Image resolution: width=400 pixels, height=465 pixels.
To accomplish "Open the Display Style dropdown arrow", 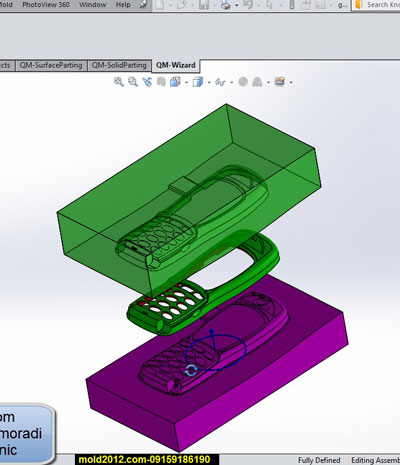I will [x=209, y=82].
